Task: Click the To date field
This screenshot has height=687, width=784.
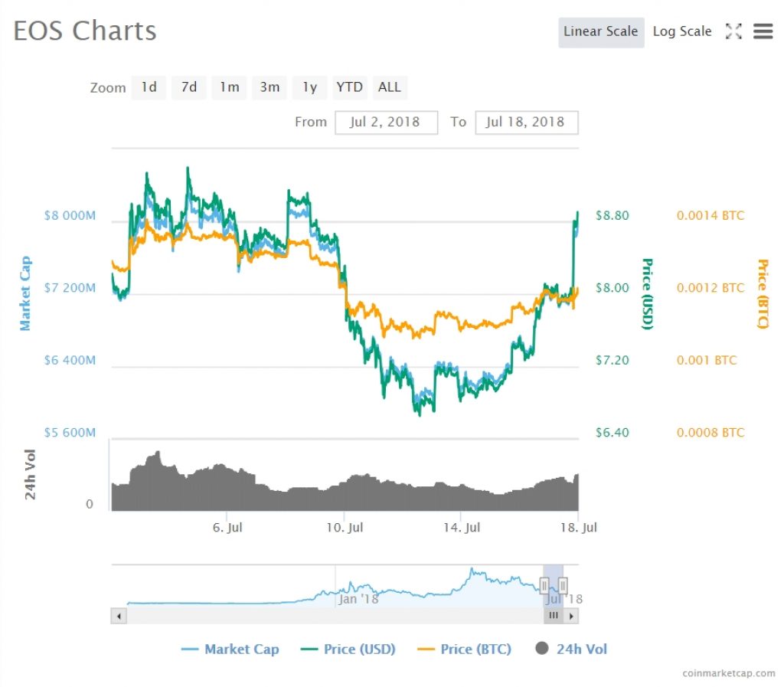Action: (x=527, y=123)
